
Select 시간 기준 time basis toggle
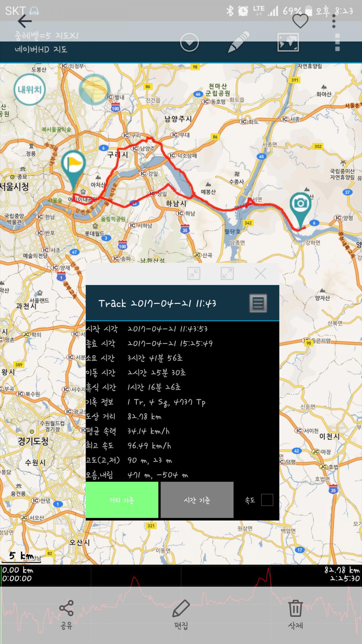pyautogui.click(x=197, y=500)
